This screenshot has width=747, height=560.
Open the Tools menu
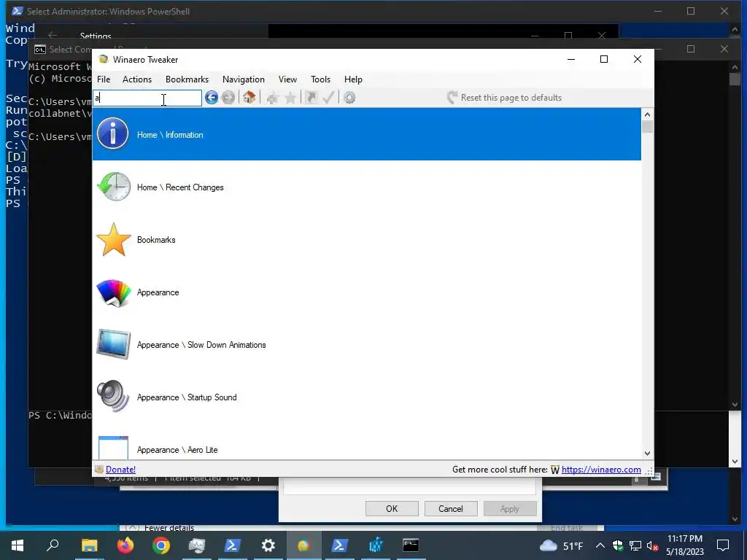tap(321, 79)
